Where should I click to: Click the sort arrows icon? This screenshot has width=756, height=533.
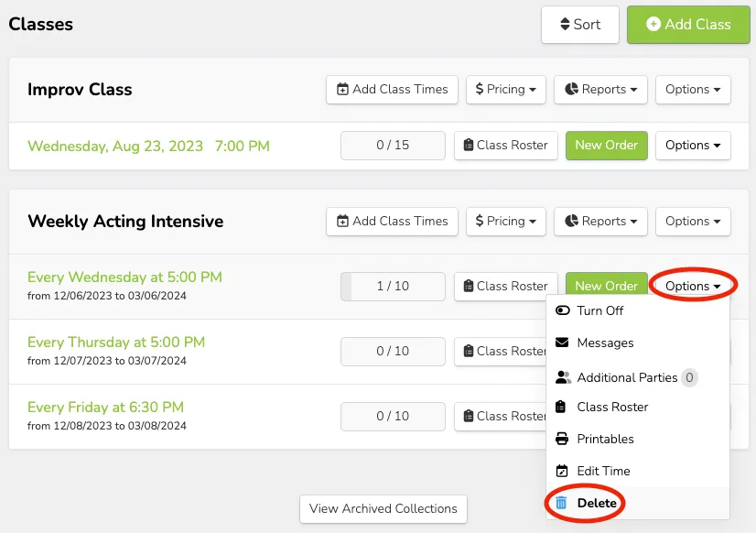pyautogui.click(x=565, y=24)
